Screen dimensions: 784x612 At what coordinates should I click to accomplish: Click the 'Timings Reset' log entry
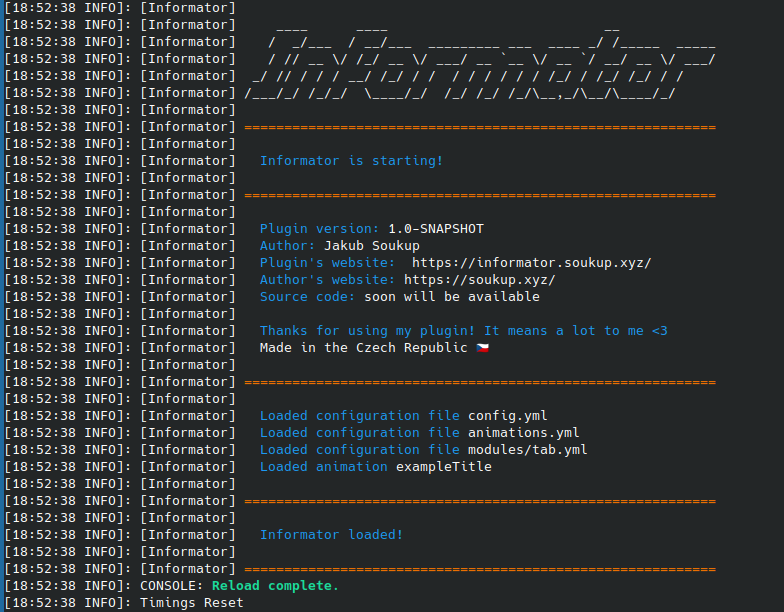191,603
